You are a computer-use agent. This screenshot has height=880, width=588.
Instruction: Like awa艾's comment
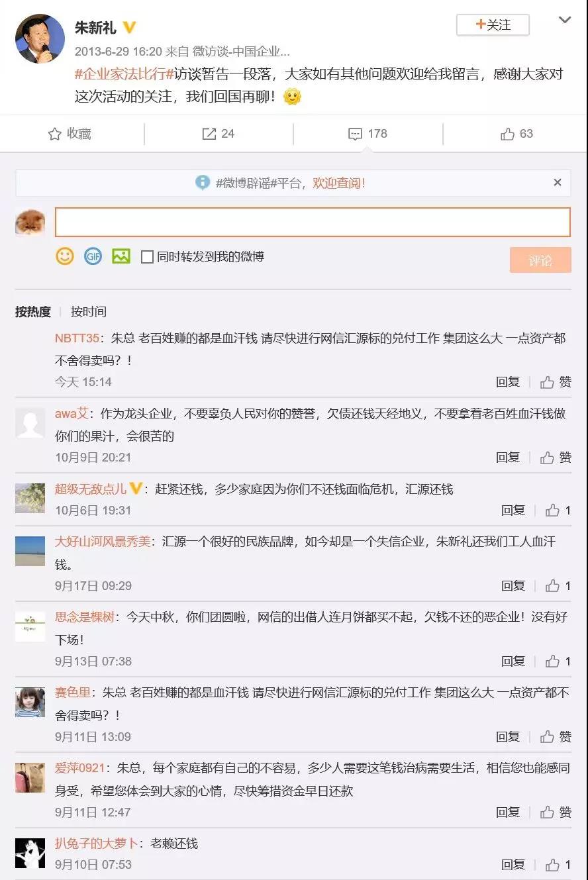point(556,458)
